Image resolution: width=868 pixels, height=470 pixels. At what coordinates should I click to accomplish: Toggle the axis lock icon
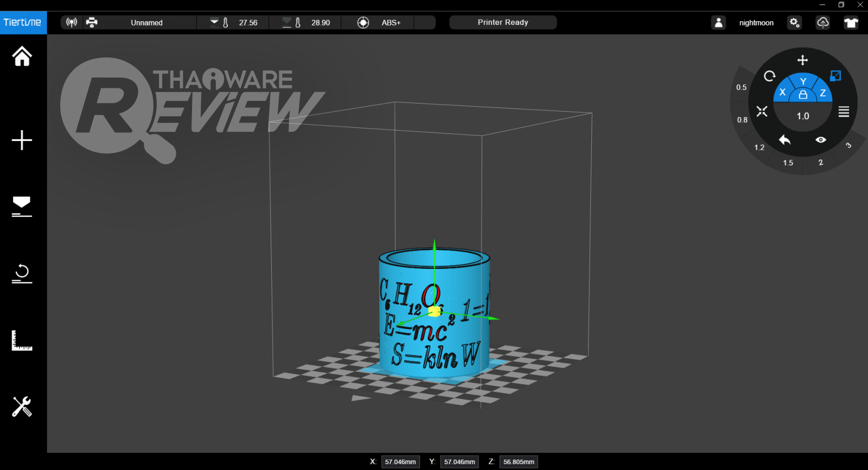pyautogui.click(x=803, y=95)
